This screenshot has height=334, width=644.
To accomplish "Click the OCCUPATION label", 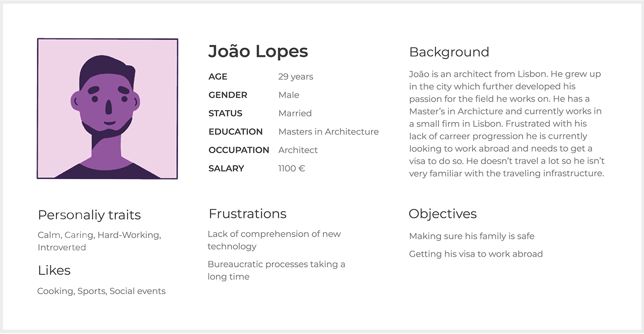I will point(239,150).
